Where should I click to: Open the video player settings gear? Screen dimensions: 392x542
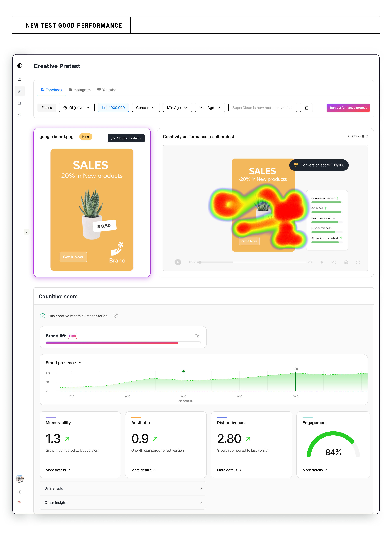[346, 262]
